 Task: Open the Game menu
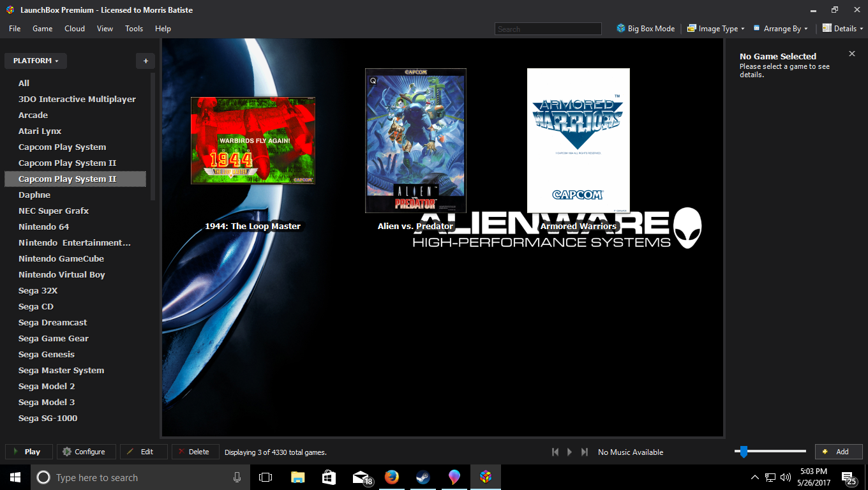pos(43,29)
